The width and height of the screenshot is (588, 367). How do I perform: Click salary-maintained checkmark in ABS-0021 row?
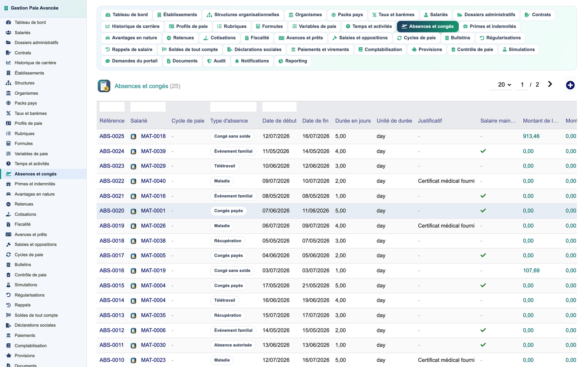pos(483,196)
